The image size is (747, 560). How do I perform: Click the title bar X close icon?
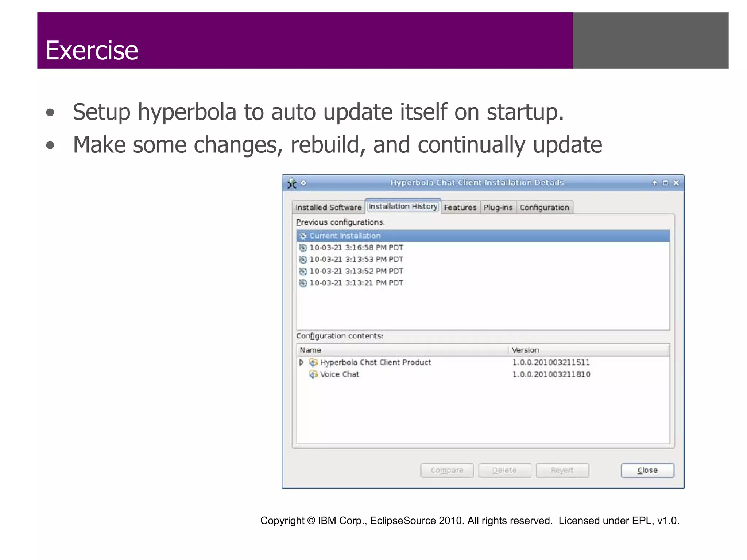676,183
